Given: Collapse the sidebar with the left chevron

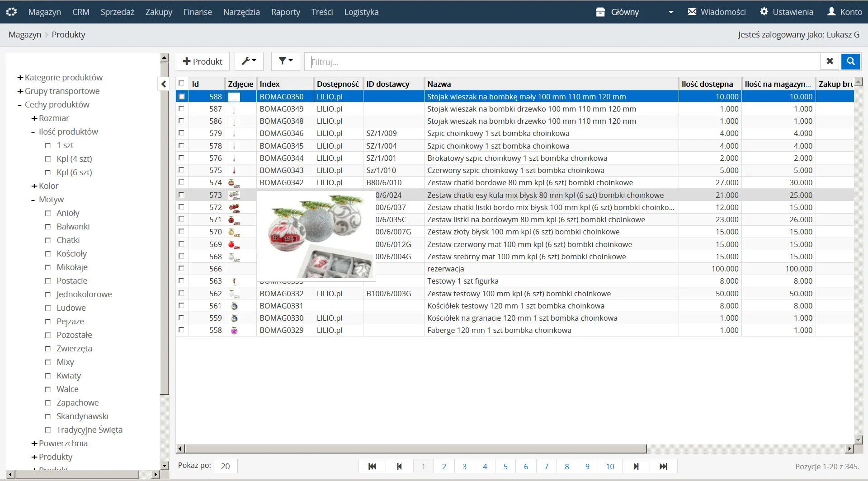Looking at the screenshot, I should 164,84.
